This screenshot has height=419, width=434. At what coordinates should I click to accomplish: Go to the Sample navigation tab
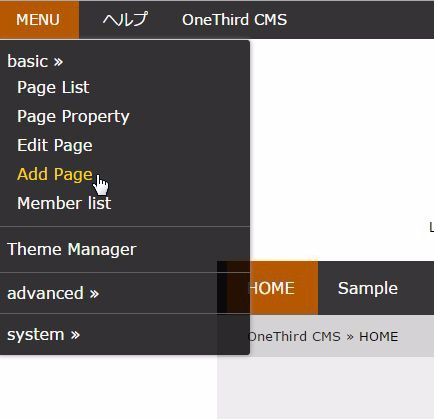pyautogui.click(x=368, y=288)
